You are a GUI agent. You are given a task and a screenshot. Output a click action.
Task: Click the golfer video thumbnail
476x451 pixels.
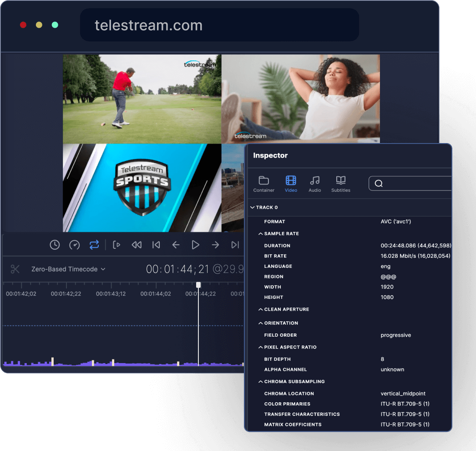(142, 99)
